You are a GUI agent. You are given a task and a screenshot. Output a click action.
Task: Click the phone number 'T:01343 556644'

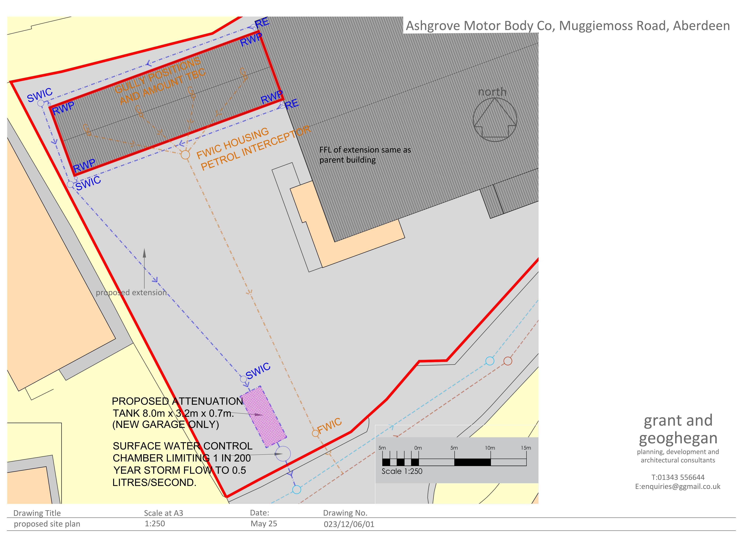(678, 477)
